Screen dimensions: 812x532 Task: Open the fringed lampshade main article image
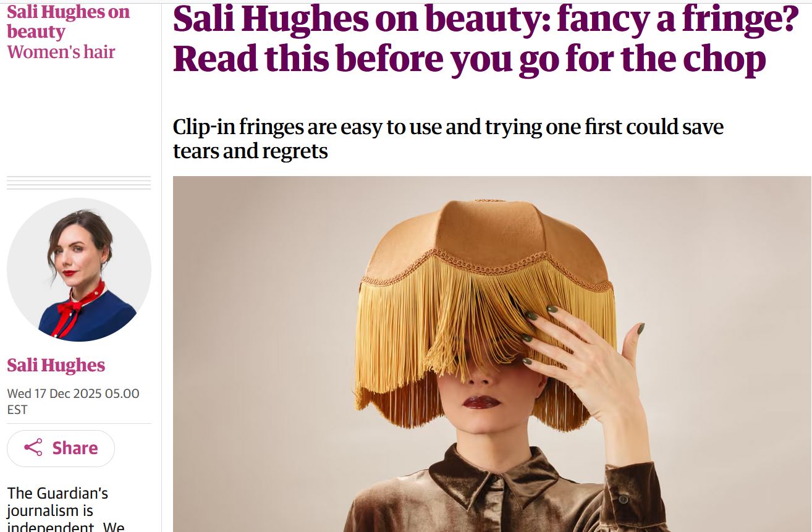click(492, 354)
